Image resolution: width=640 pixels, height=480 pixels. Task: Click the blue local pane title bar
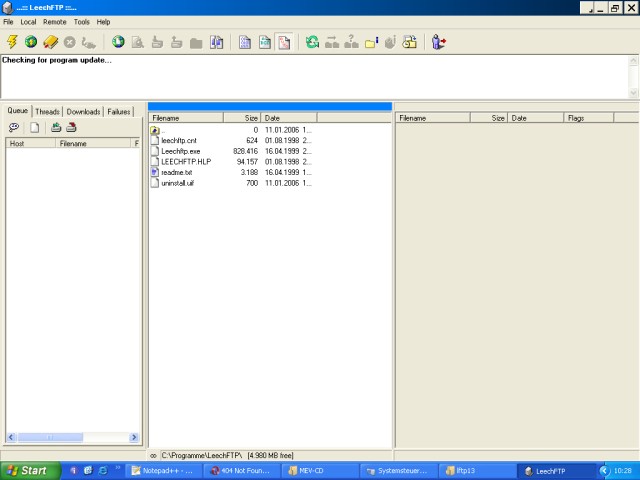[270, 107]
